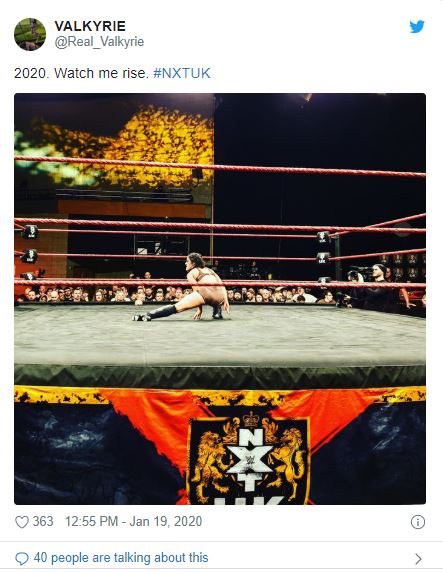
Task: Visit the @Real_Valkyrie handle link
Action: (x=99, y=42)
